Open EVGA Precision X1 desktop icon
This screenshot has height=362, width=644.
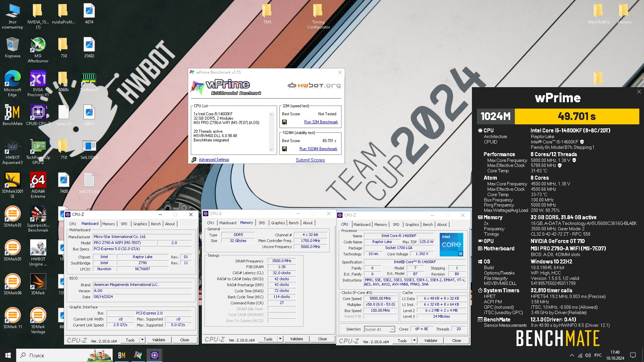click(38, 83)
